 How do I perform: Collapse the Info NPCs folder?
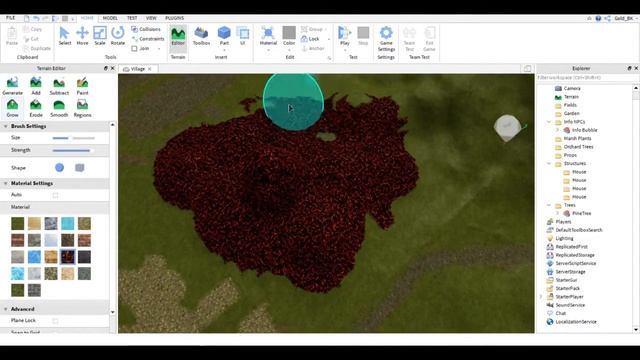[549, 122]
